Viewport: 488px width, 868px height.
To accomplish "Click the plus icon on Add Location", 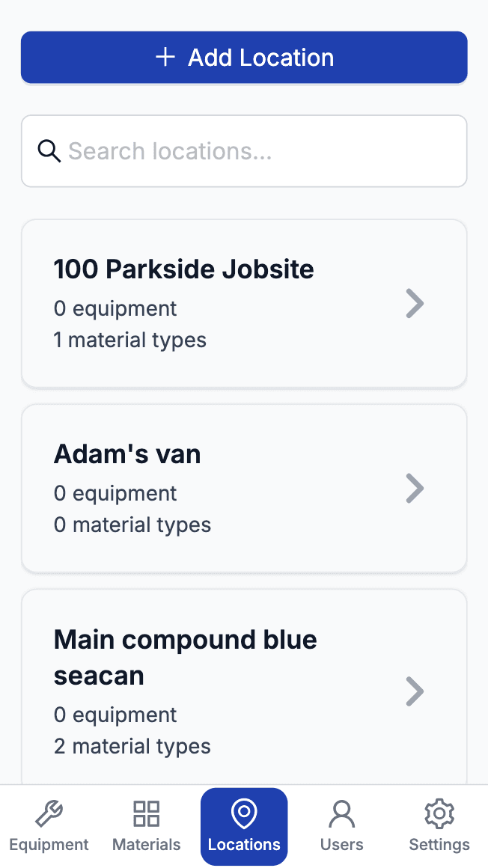I will (165, 57).
